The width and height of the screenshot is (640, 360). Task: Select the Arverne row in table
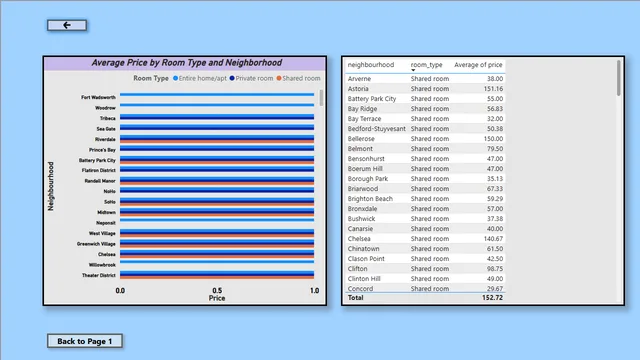click(x=425, y=79)
